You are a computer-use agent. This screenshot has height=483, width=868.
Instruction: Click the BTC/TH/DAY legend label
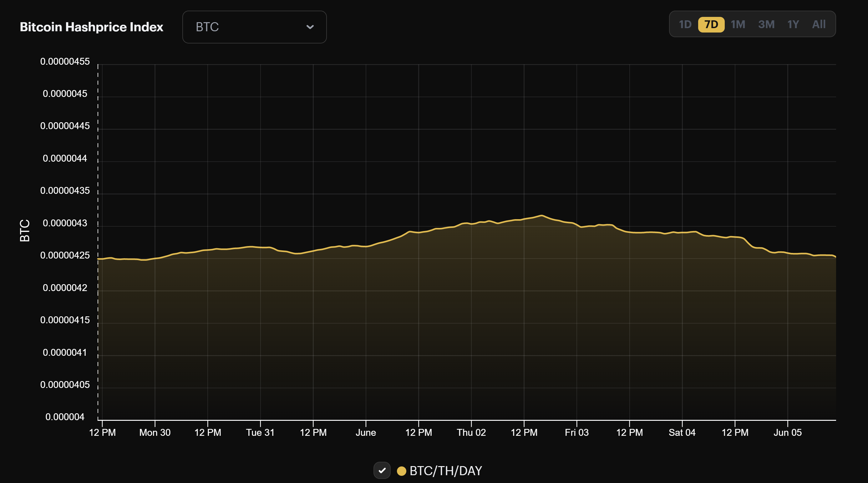click(446, 471)
